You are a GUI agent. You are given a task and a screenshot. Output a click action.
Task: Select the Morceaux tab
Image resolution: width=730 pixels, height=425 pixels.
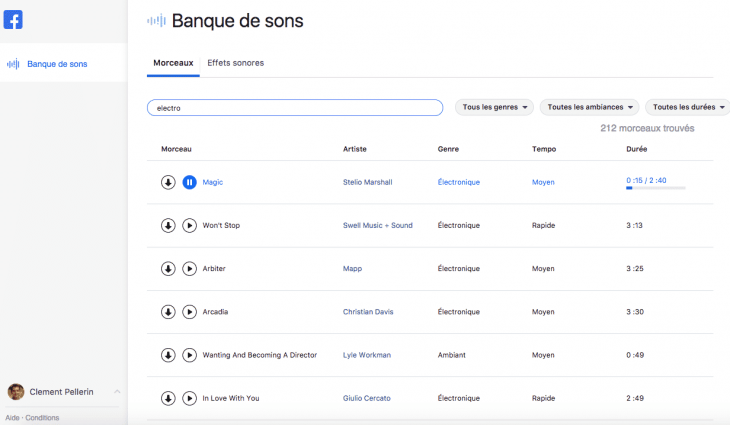(x=173, y=63)
